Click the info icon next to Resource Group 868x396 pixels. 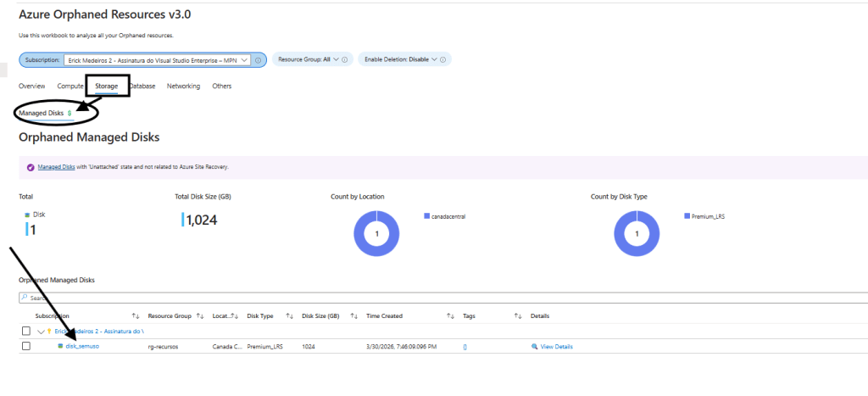347,59
